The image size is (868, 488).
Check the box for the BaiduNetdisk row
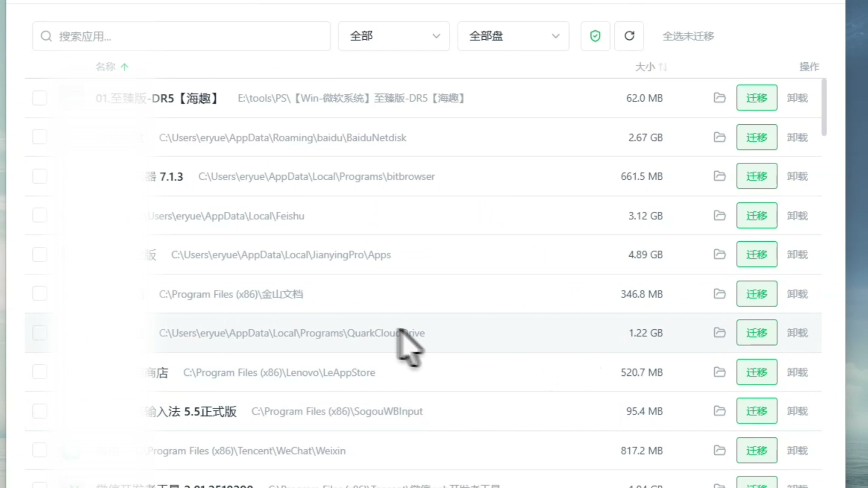point(40,137)
